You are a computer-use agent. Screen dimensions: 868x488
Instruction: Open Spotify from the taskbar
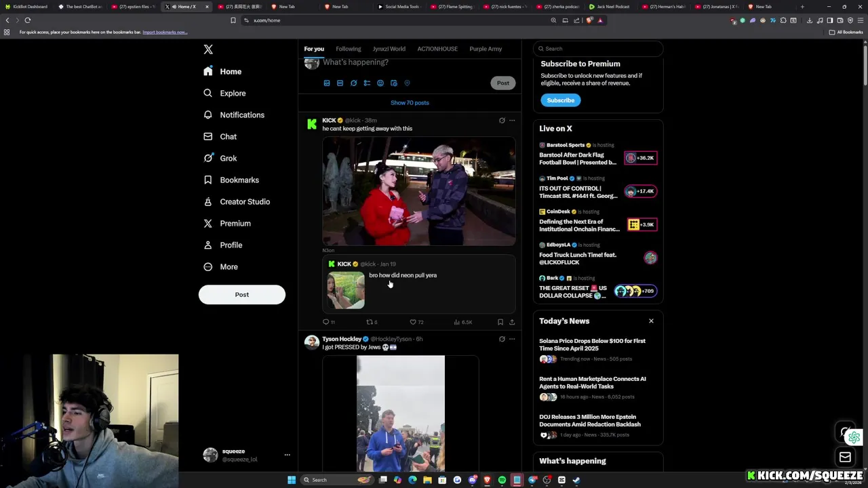point(502,480)
